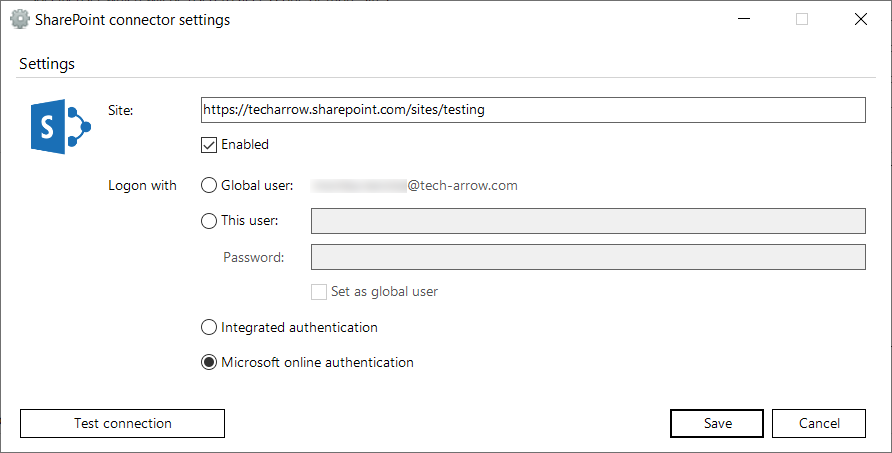Save the connector settings
Image resolution: width=892 pixels, height=453 pixels.
717,423
